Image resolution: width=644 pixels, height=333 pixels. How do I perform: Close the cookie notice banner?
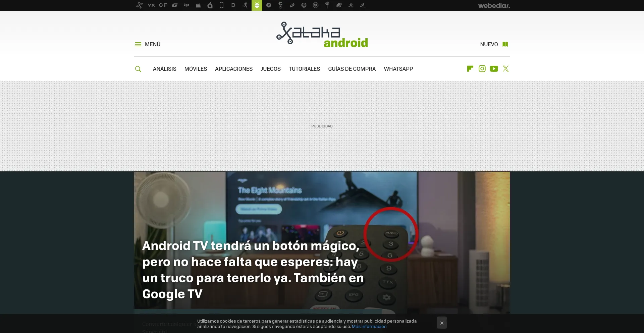coord(442,323)
